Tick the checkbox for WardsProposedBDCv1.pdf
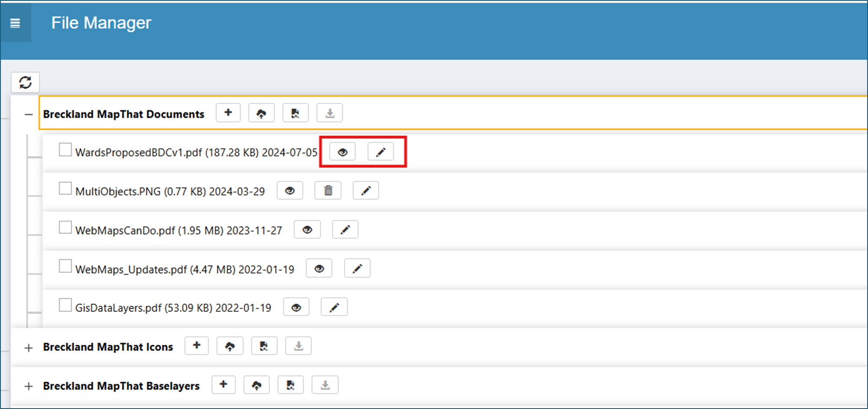The height and width of the screenshot is (409, 868). click(66, 150)
